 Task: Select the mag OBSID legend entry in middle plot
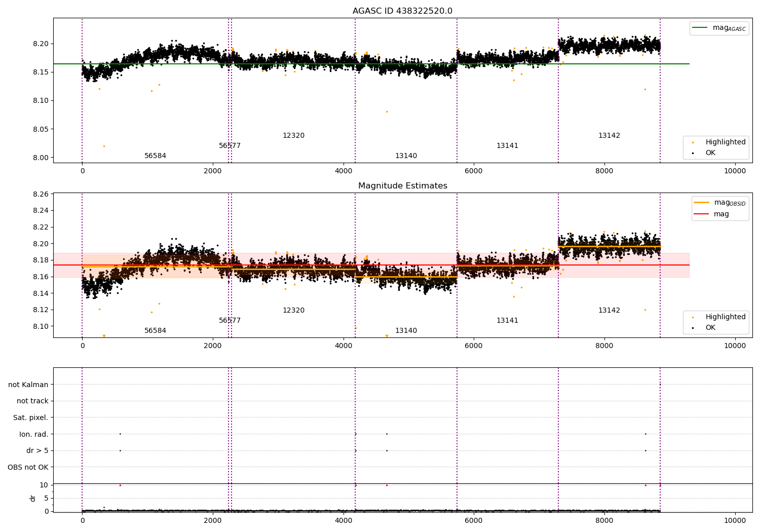click(x=720, y=203)
